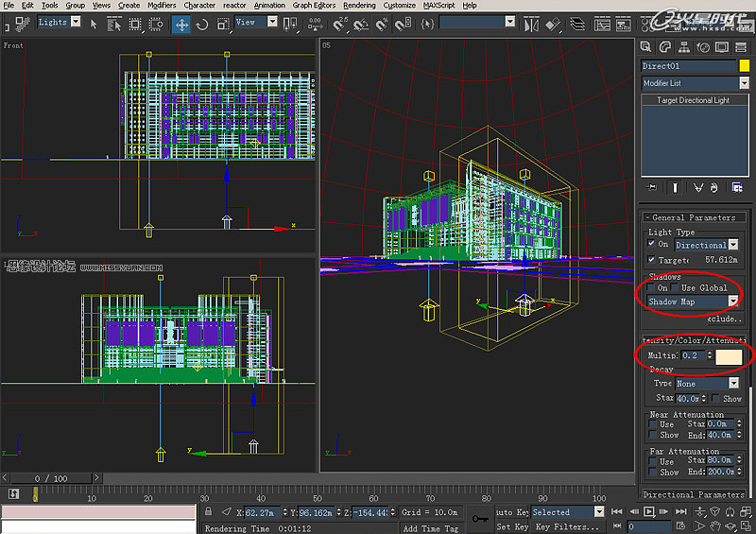This screenshot has width=756, height=534.
Task: Click the Set Key button
Action: (x=512, y=526)
